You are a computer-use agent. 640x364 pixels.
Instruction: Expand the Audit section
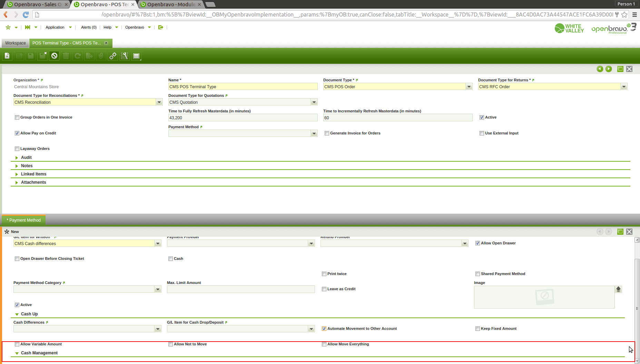(26, 158)
